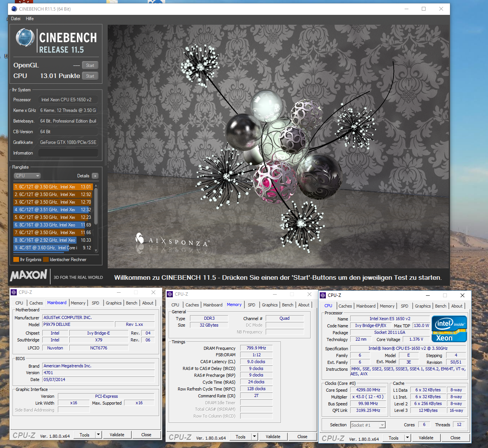
Task: Click DRAM Frequency value 799.9 MHz
Action: point(256,348)
